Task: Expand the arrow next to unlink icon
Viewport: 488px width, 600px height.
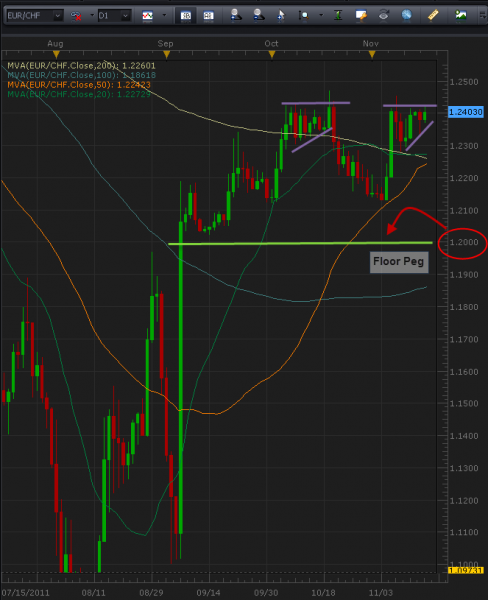Action: click(x=92, y=16)
